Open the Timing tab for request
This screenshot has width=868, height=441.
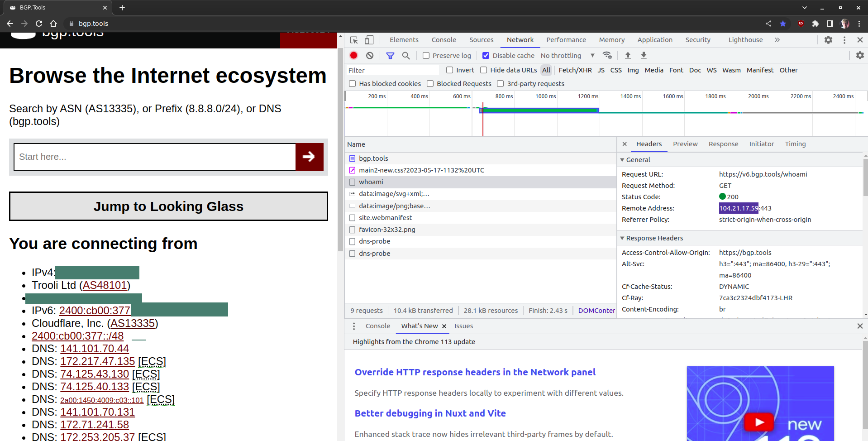pos(795,144)
